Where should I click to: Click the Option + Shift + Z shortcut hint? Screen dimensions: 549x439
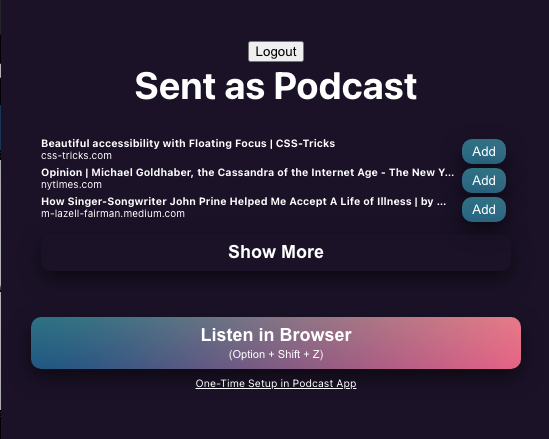(x=276, y=354)
